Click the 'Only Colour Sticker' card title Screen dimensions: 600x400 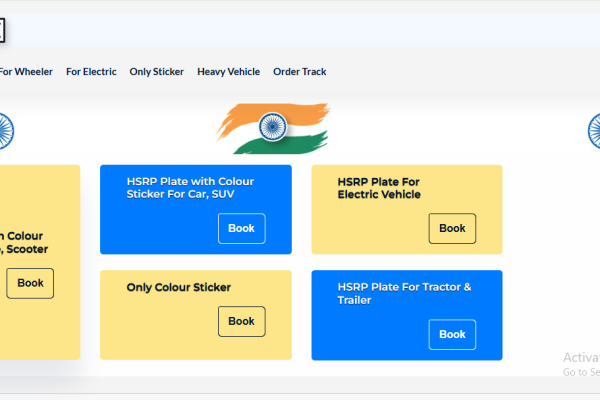179,287
